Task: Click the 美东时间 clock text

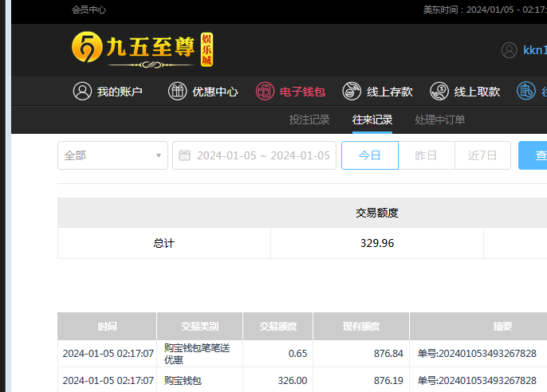Action: 485,10
